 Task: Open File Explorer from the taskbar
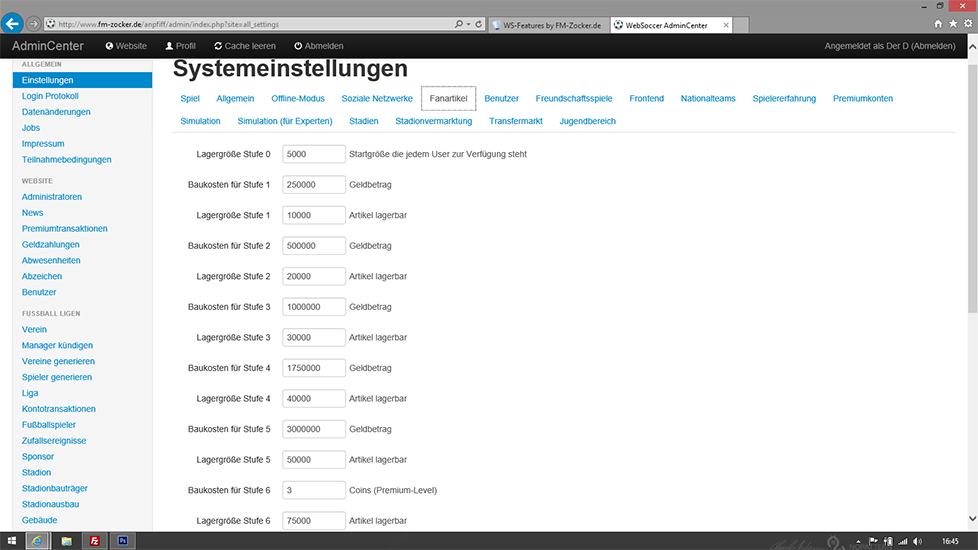[66, 541]
